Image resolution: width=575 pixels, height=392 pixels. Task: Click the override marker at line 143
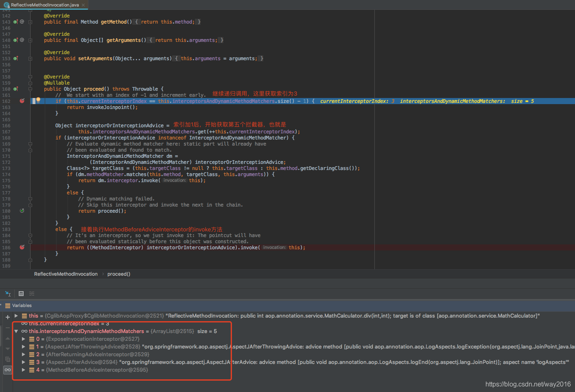pos(15,22)
